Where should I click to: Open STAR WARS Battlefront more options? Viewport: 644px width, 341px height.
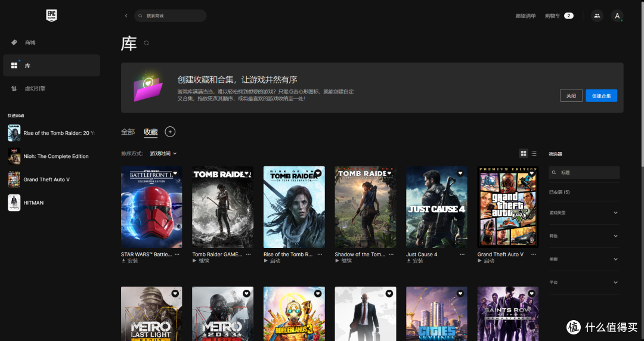point(177,255)
